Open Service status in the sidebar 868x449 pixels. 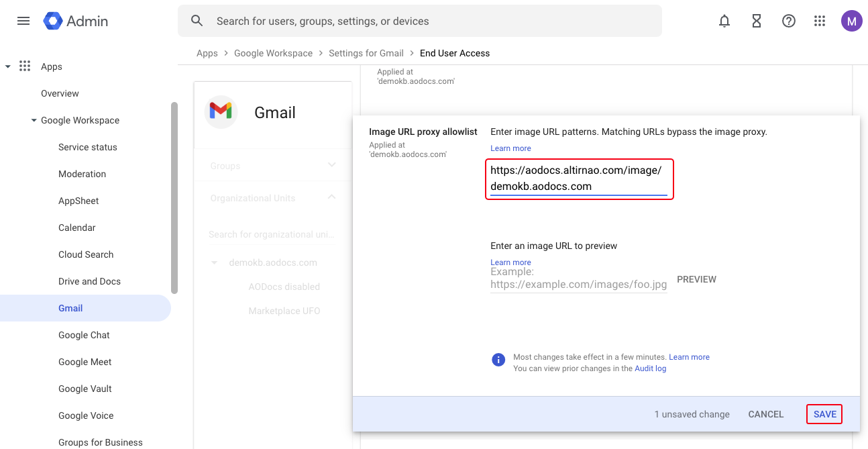[x=88, y=147]
